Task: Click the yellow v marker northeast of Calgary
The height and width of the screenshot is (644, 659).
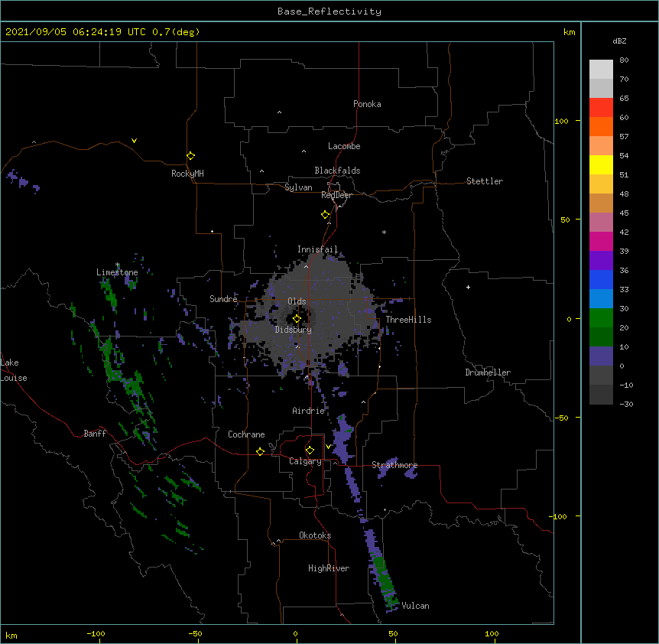Action: tap(328, 447)
